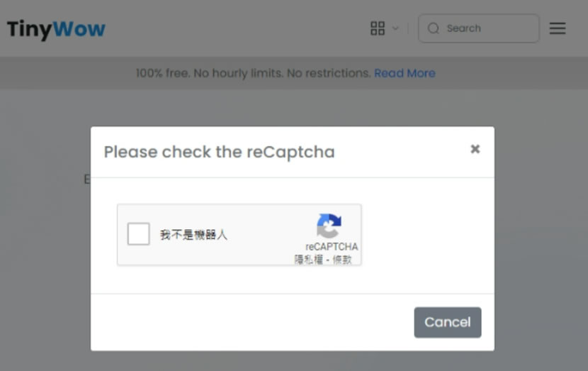Check the "我不是機器人" reCAPTCHA checkbox
This screenshot has height=371, width=588.
[138, 234]
